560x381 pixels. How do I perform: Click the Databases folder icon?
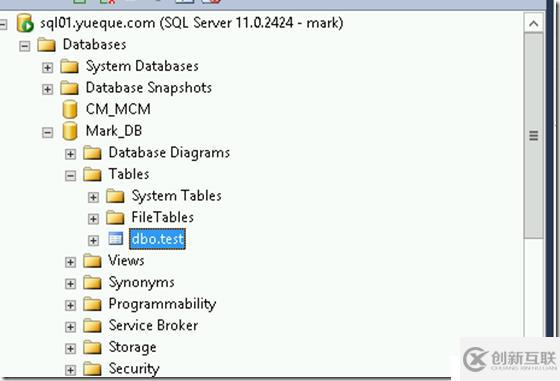(46, 45)
